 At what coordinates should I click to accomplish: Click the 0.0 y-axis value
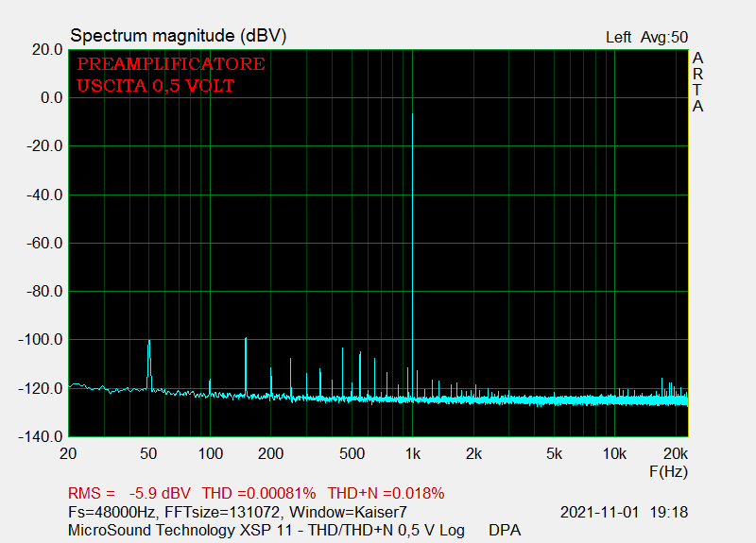pos(52,98)
